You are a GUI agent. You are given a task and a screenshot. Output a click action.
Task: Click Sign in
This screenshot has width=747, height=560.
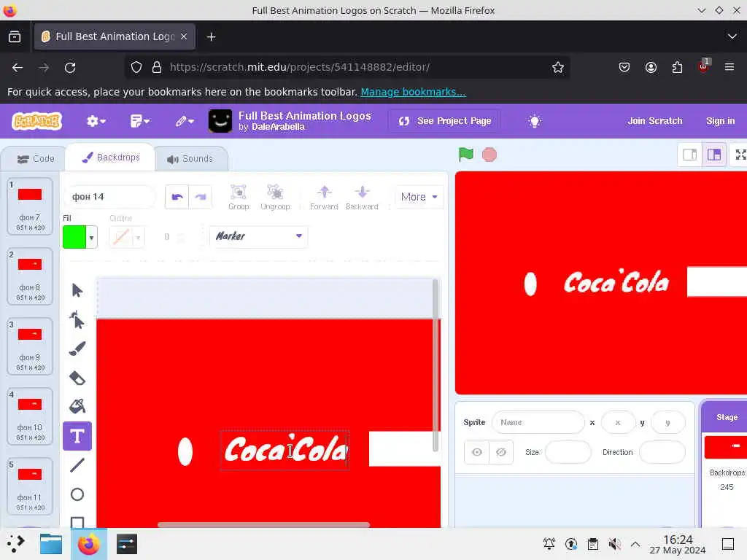pos(720,121)
